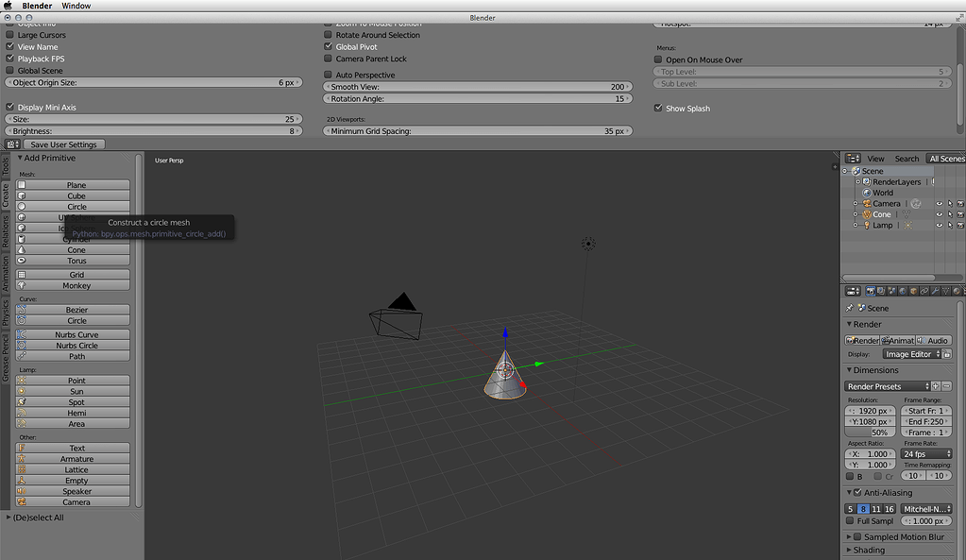Enable Auto Perspective checkbox

[328, 75]
